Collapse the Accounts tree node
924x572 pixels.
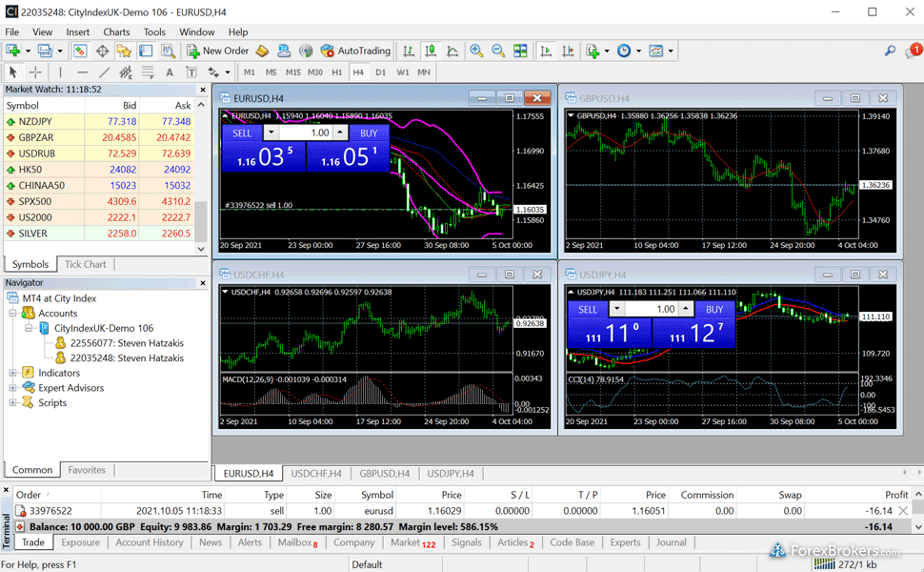click(12, 314)
